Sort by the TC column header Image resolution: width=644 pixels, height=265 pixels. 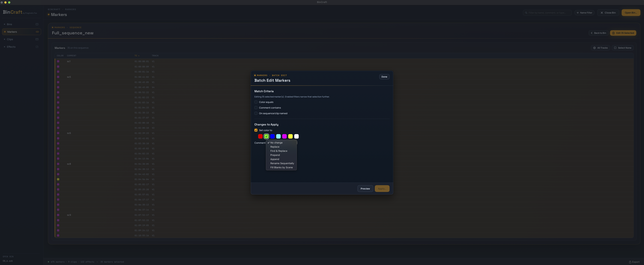(137, 56)
